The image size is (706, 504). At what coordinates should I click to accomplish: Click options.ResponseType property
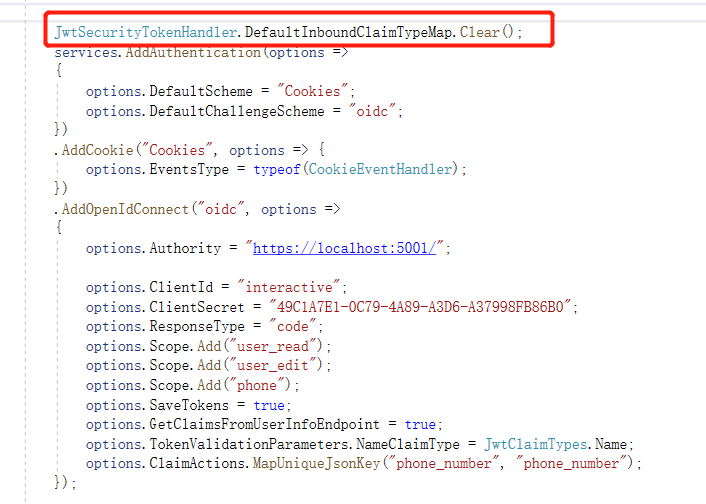click(x=165, y=326)
